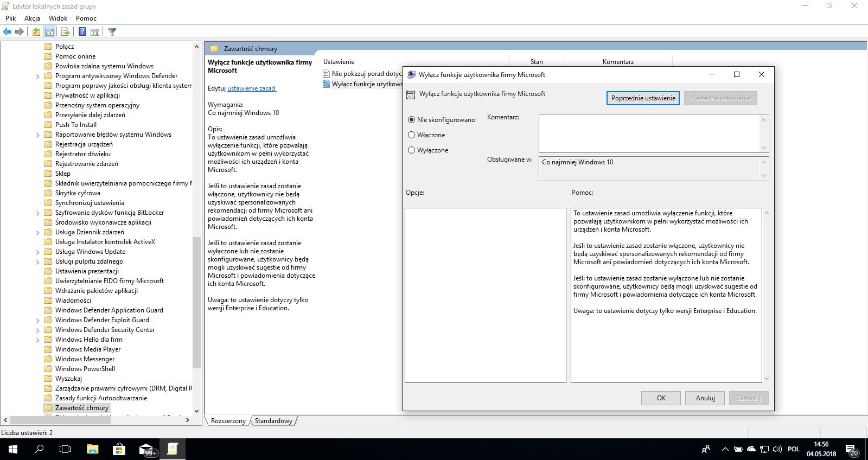Click the Sklep folder icon in tree
Viewport: 868px width, 460px height.
point(48,174)
